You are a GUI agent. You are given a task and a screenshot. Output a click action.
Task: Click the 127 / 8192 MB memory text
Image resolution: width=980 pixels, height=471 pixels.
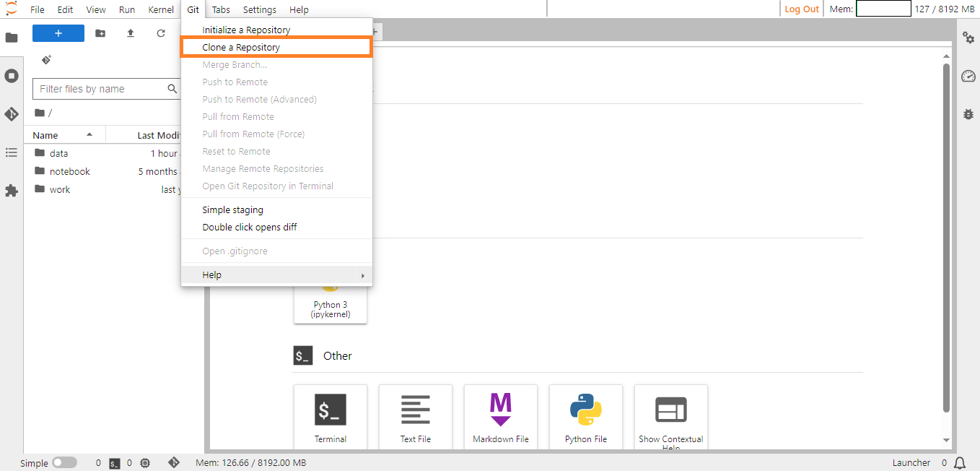[944, 9]
